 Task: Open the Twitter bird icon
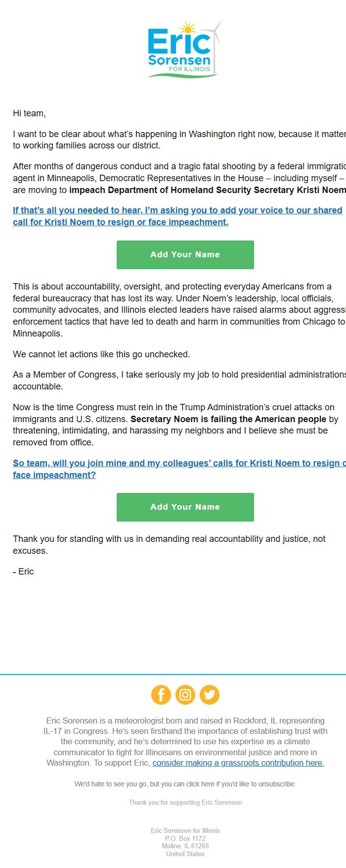click(x=209, y=694)
